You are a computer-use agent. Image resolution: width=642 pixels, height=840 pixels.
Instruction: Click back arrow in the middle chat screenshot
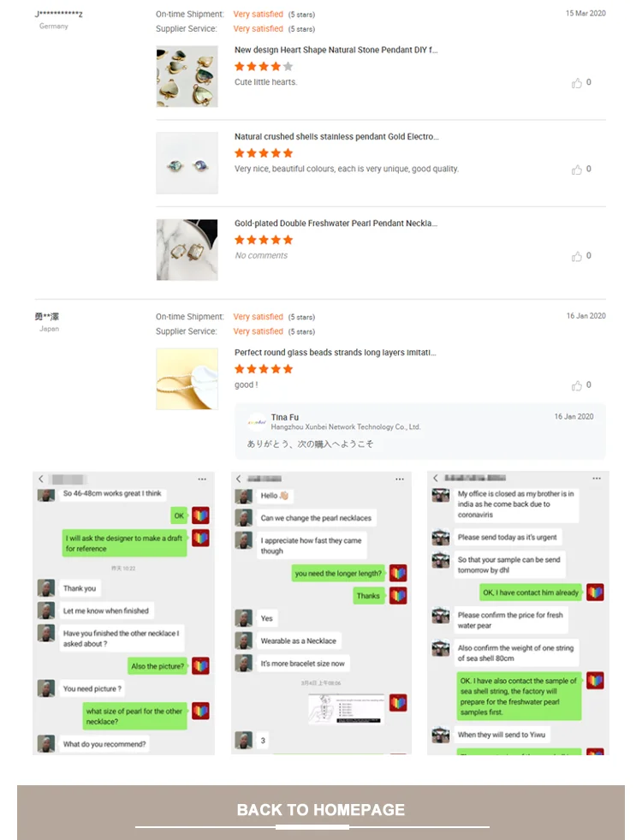239,479
